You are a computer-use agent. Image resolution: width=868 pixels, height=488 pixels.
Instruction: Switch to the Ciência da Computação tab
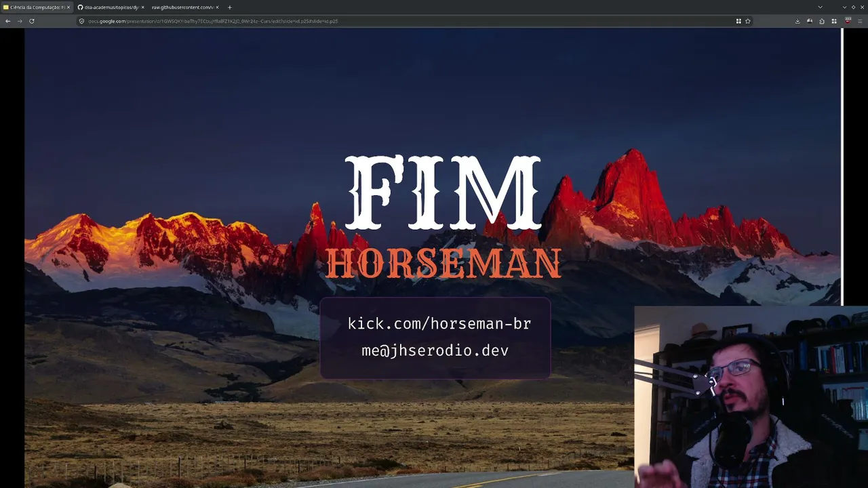pos(37,7)
